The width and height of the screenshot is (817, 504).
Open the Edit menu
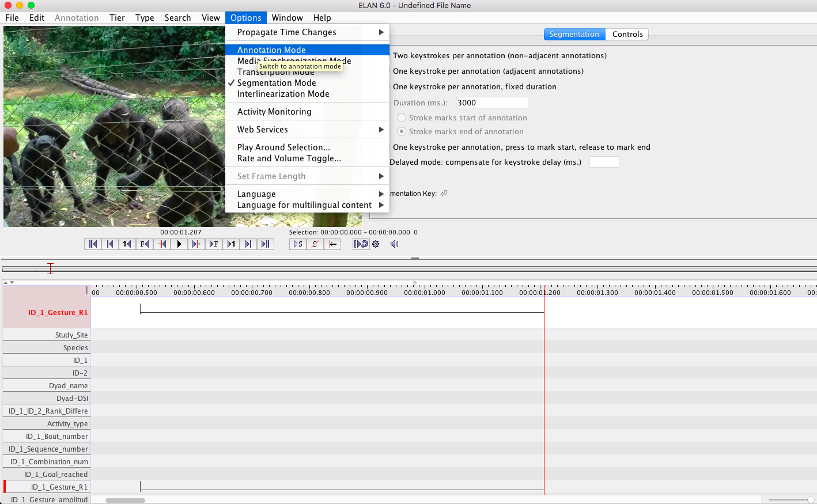click(37, 18)
